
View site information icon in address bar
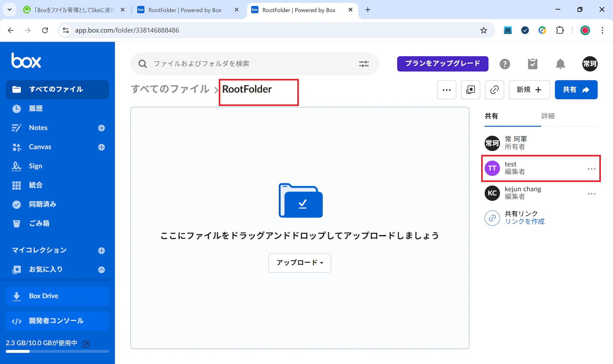point(66,30)
